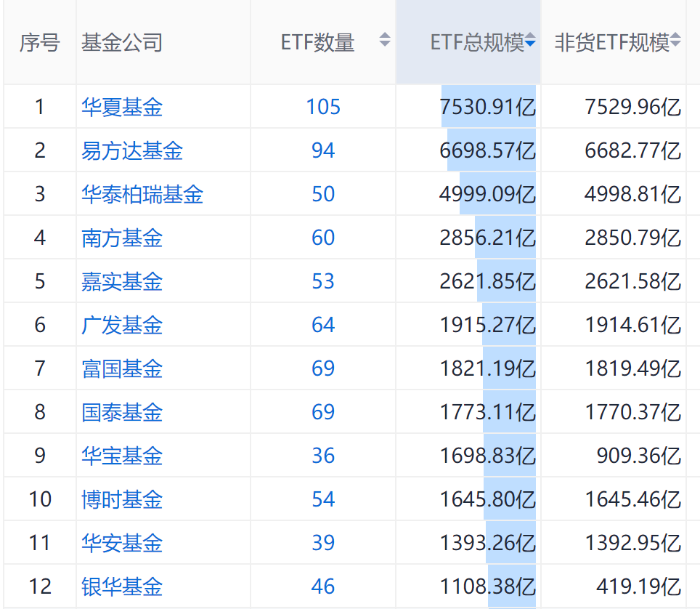Select non-monetary value 6682.77亿

(633, 150)
